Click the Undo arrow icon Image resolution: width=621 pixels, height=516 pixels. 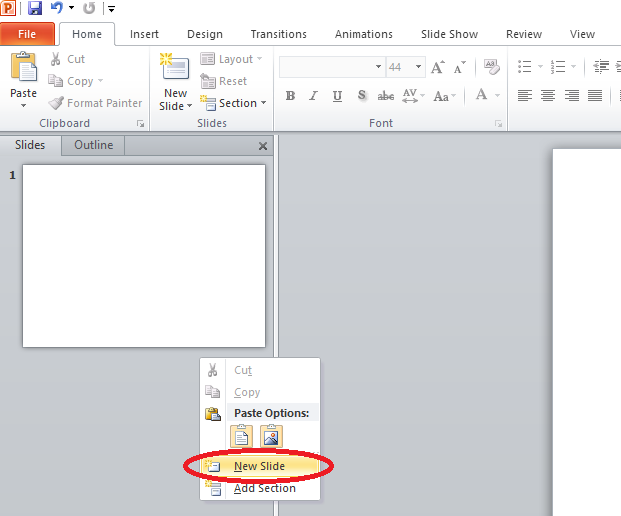point(58,9)
